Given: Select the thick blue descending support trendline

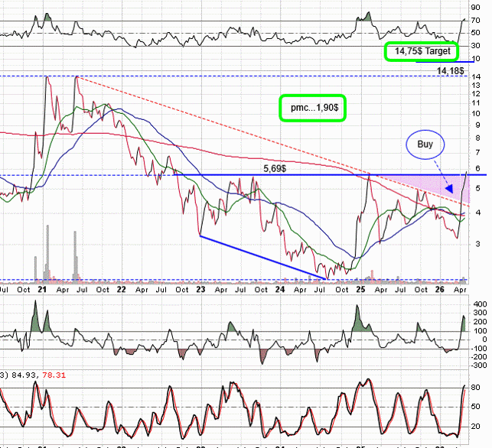Looking at the screenshot, I should [x=263, y=257].
